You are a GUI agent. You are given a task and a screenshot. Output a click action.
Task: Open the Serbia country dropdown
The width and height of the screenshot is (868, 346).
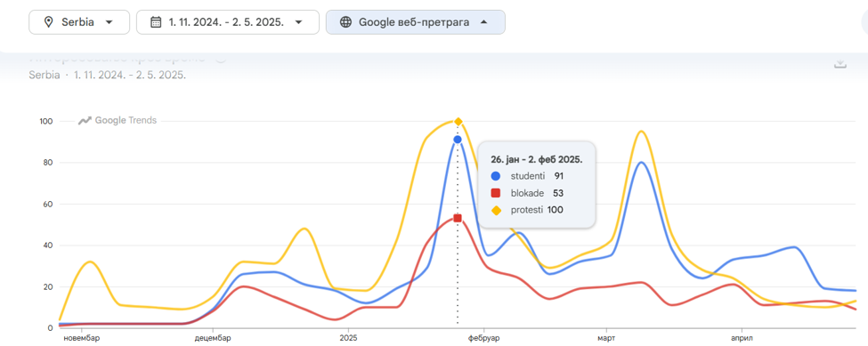point(79,22)
